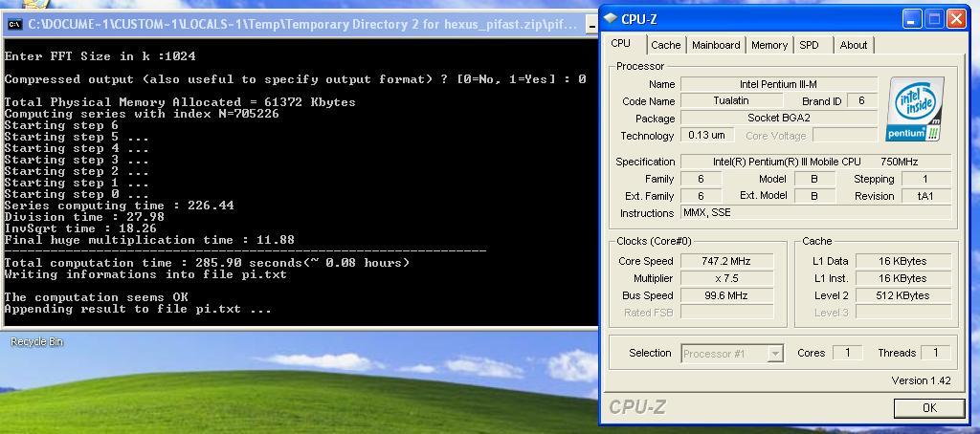Click the Ext. Model value B
This screenshot has width=980, height=434.
(814, 196)
